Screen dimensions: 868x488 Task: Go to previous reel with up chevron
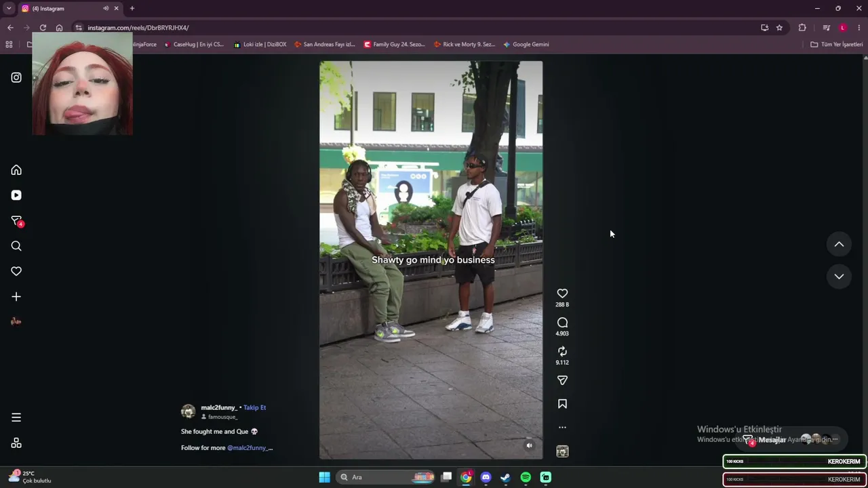point(839,244)
